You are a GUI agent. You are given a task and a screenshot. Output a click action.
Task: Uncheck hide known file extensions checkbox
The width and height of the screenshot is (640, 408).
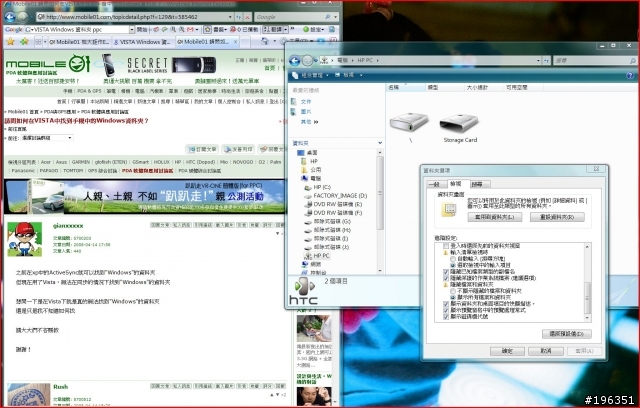(x=446, y=271)
